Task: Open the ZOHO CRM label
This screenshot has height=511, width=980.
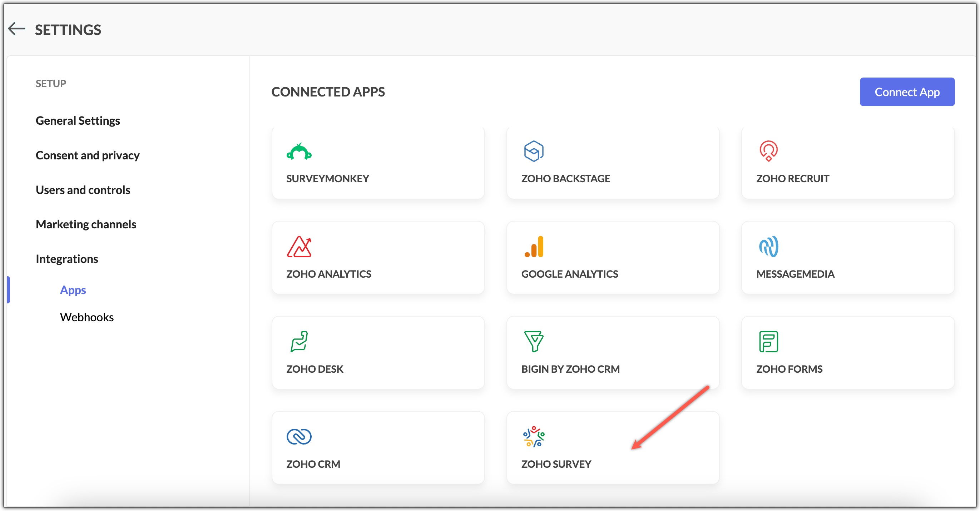Action: pos(313,464)
